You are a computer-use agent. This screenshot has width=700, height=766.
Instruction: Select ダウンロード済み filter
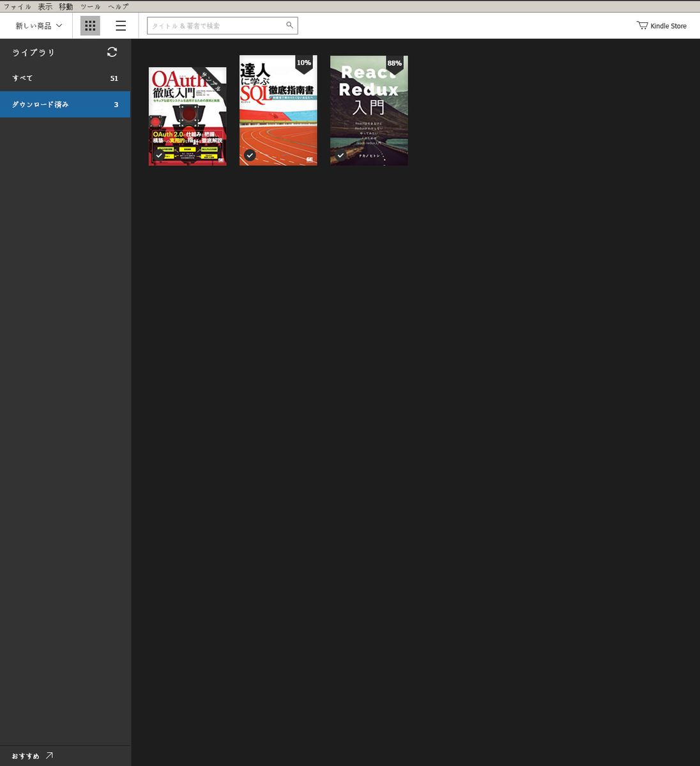[65, 105]
